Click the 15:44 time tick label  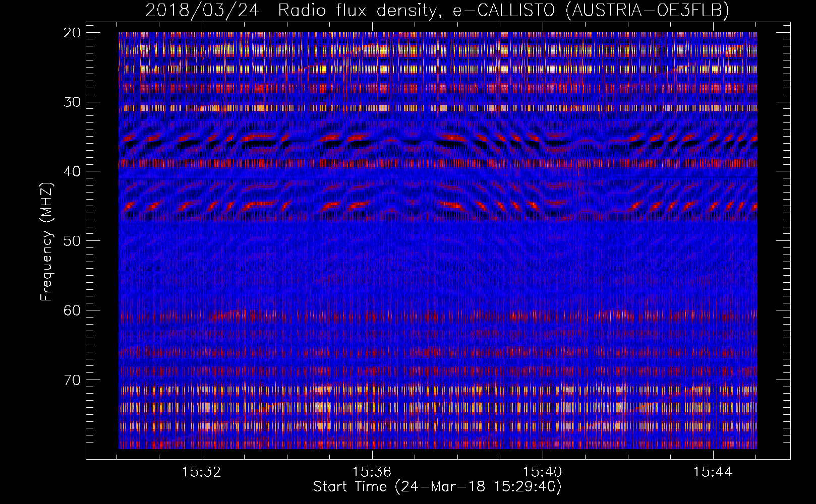pos(713,472)
